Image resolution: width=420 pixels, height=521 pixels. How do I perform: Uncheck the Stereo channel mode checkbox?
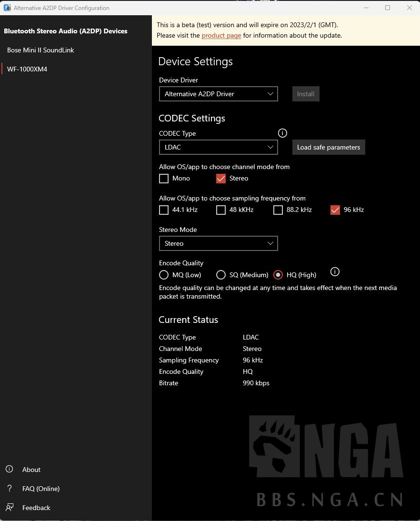[221, 179]
